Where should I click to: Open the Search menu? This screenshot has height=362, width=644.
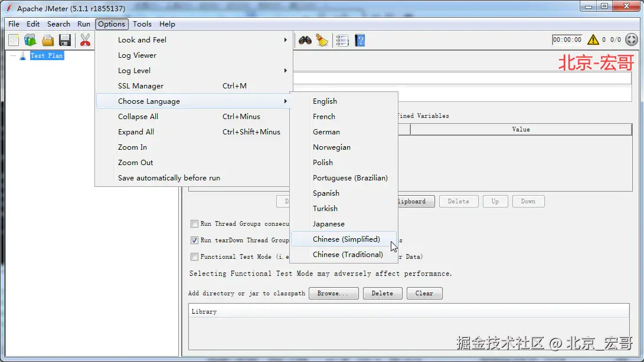click(58, 24)
